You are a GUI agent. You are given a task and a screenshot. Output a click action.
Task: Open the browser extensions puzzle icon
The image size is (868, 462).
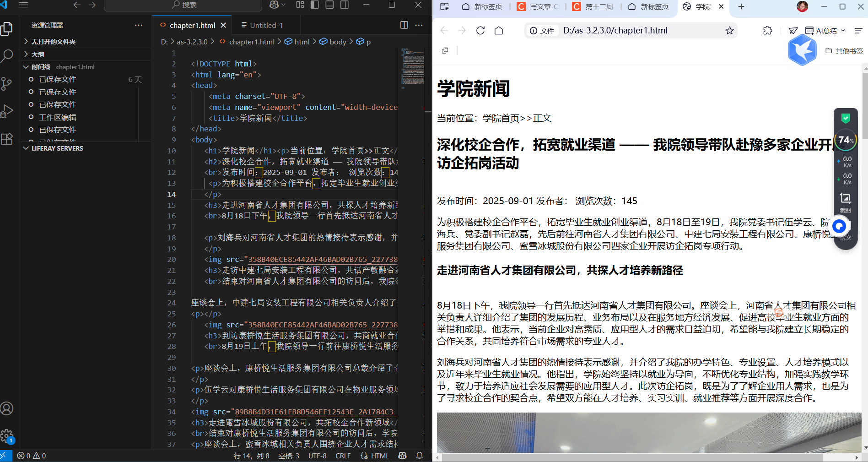point(768,31)
